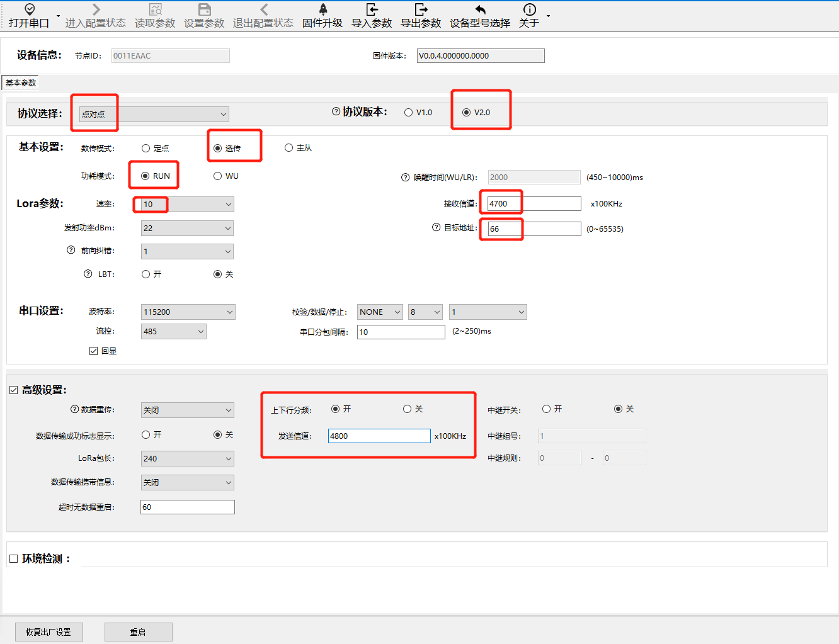Click the 恢复出厂设置 button
The height and width of the screenshot is (644, 839).
point(49,632)
